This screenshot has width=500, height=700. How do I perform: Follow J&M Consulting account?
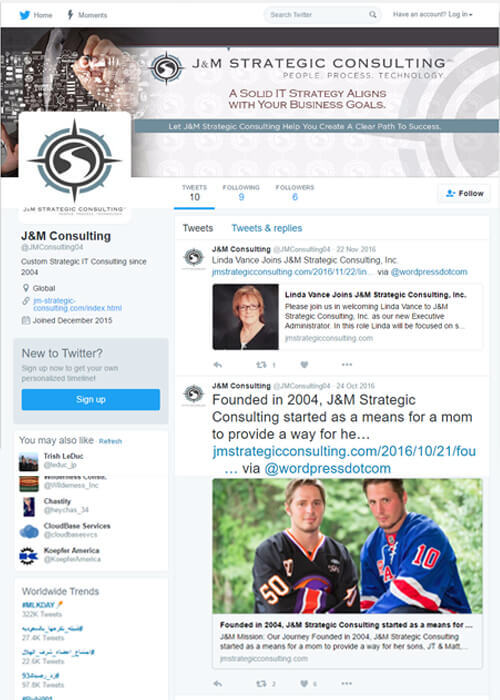[x=464, y=193]
